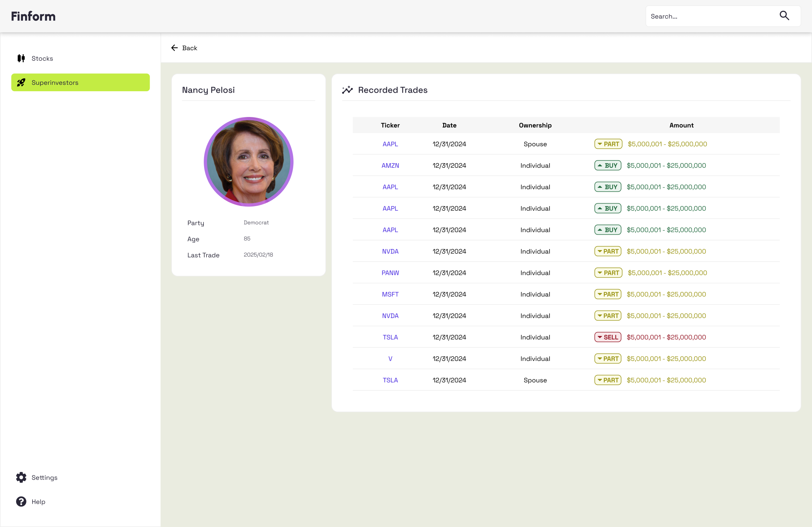Image resolution: width=812 pixels, height=527 pixels.
Task: Click the Finform logo
Action: pyautogui.click(x=33, y=16)
